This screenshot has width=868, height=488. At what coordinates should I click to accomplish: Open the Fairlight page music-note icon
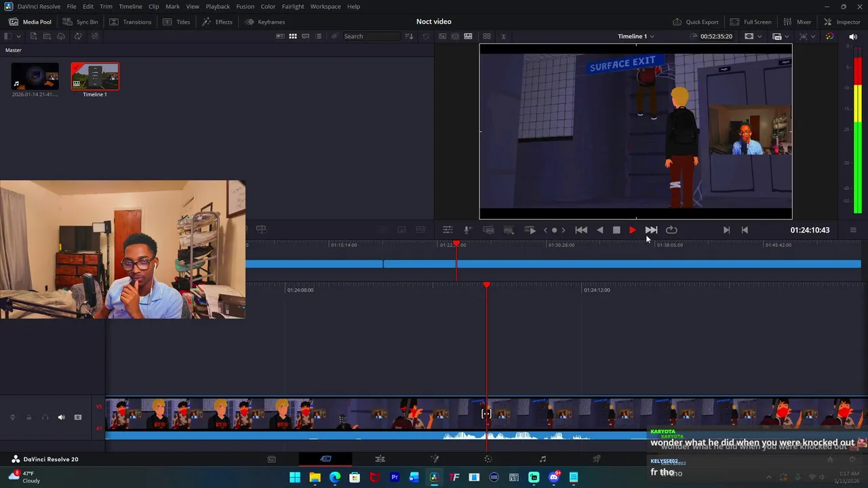[542, 459]
